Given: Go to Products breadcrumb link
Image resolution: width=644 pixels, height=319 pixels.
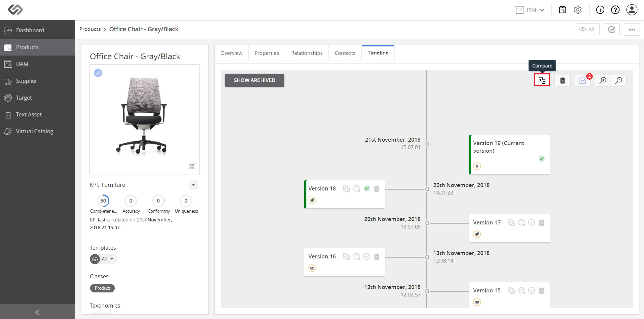Looking at the screenshot, I should click(x=90, y=29).
